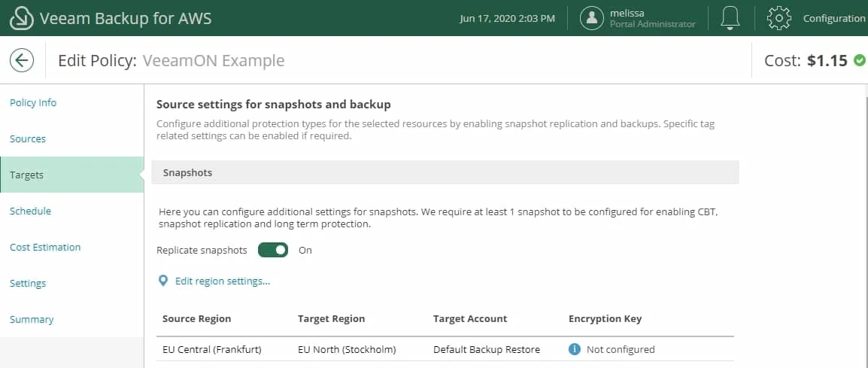Image resolution: width=868 pixels, height=368 pixels.
Task: Open the notifications bell
Action: 730,18
